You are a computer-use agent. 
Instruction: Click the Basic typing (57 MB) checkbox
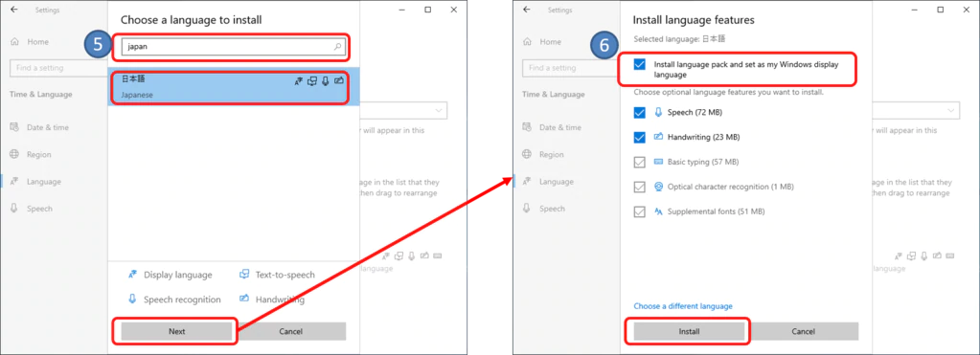(x=639, y=163)
